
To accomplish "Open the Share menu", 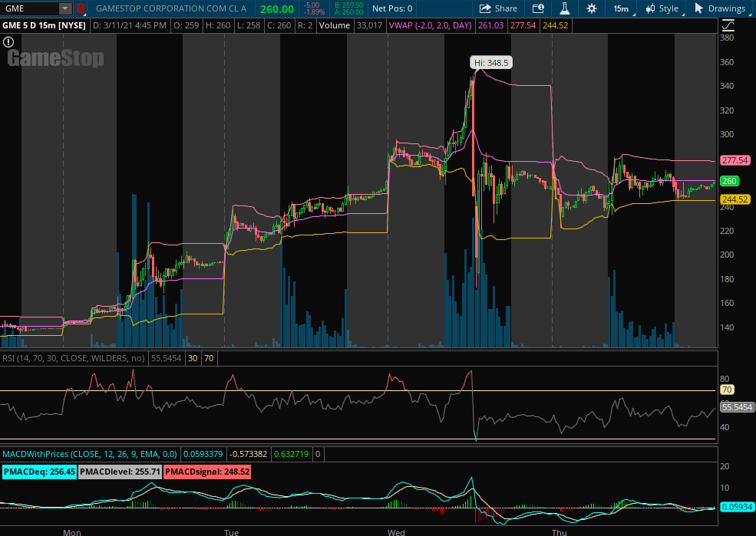I will (498, 8).
